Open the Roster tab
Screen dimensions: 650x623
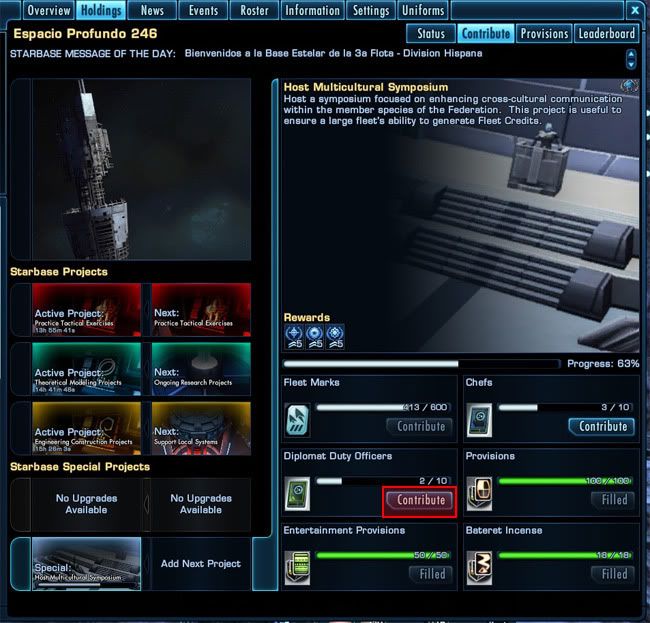pyautogui.click(x=254, y=10)
